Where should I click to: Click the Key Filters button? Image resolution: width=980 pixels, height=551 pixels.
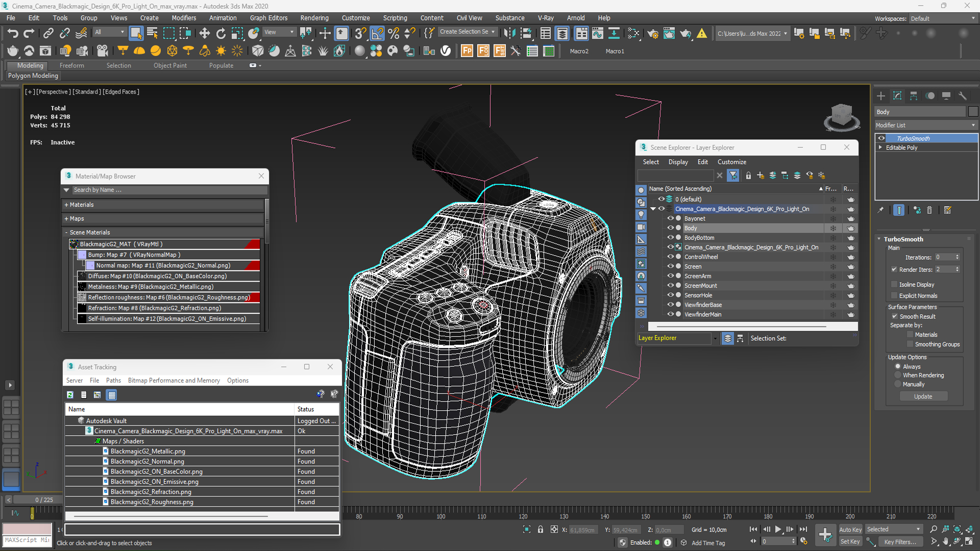pyautogui.click(x=900, y=542)
